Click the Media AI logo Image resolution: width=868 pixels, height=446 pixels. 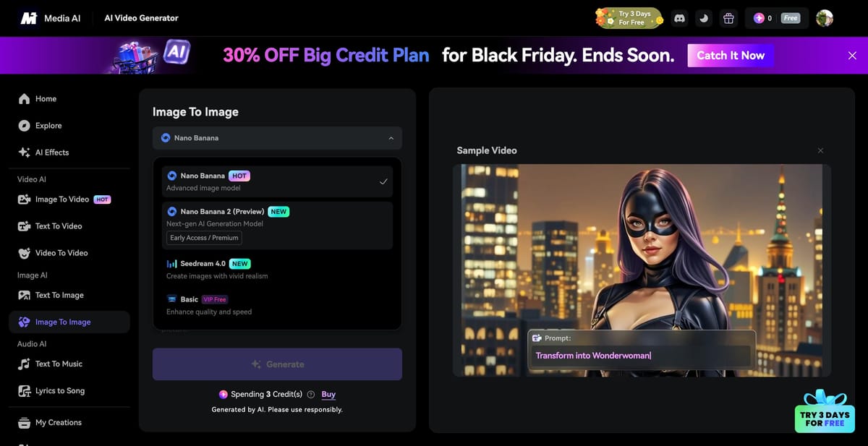coord(50,18)
